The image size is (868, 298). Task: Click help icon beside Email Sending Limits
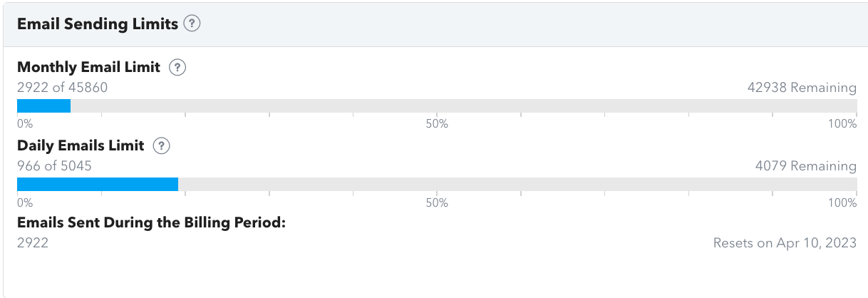192,24
